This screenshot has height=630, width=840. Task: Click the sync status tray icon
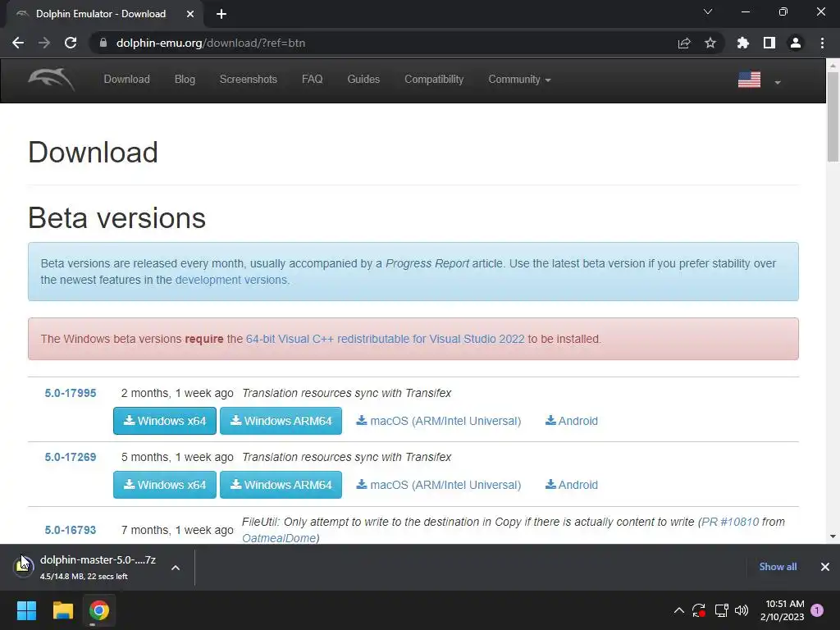tap(699, 610)
